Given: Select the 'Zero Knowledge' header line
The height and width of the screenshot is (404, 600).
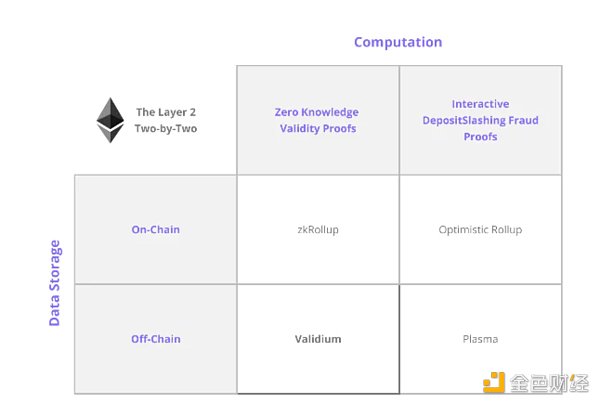Looking at the screenshot, I should point(317,112).
